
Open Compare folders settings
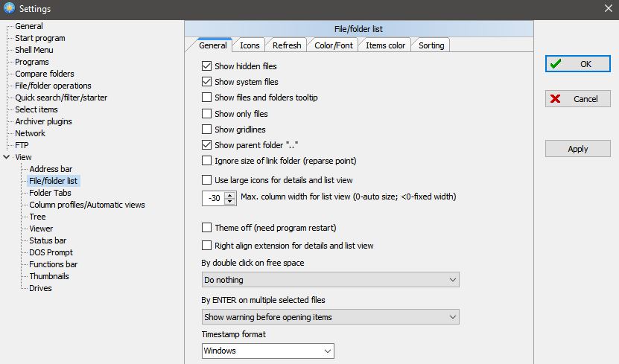pos(44,74)
